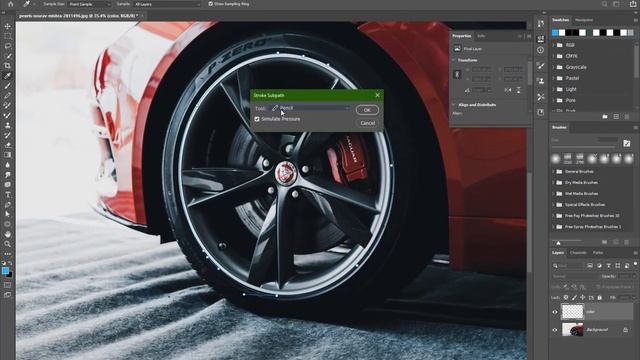Screen dimensions: 640x360
Task: Select the Zoom tool
Action: 7,244
